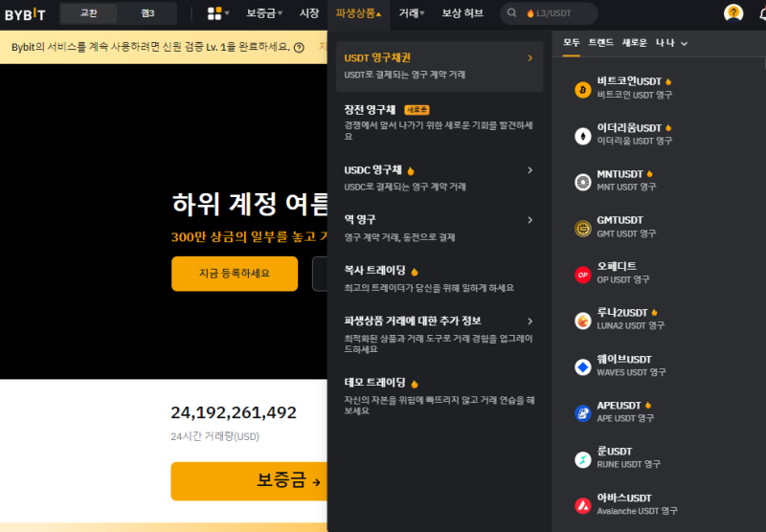Expand the USDC 영구체 submenu chevron

tap(530, 170)
